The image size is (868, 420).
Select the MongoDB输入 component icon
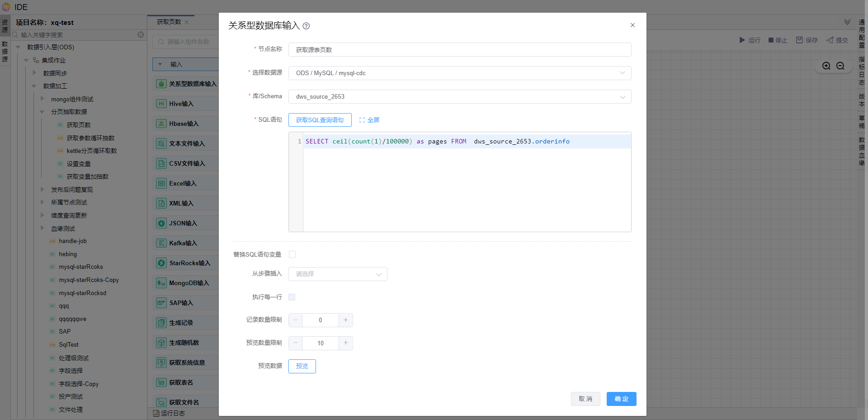161,283
